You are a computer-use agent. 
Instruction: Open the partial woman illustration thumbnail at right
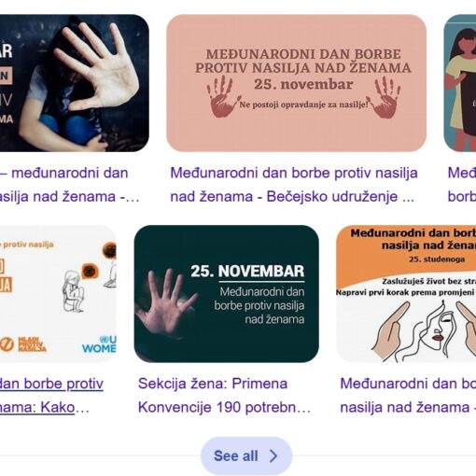click(459, 83)
